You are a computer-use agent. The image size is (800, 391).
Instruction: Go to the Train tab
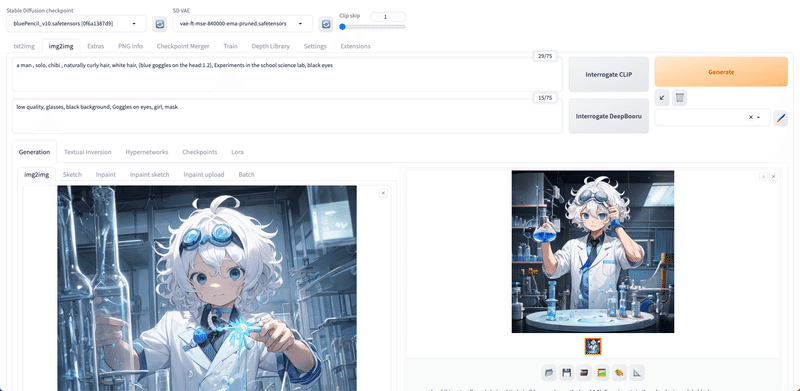click(230, 46)
